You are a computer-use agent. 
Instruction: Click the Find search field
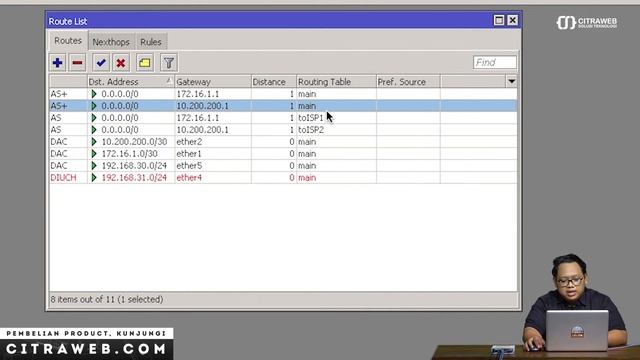[x=495, y=62]
